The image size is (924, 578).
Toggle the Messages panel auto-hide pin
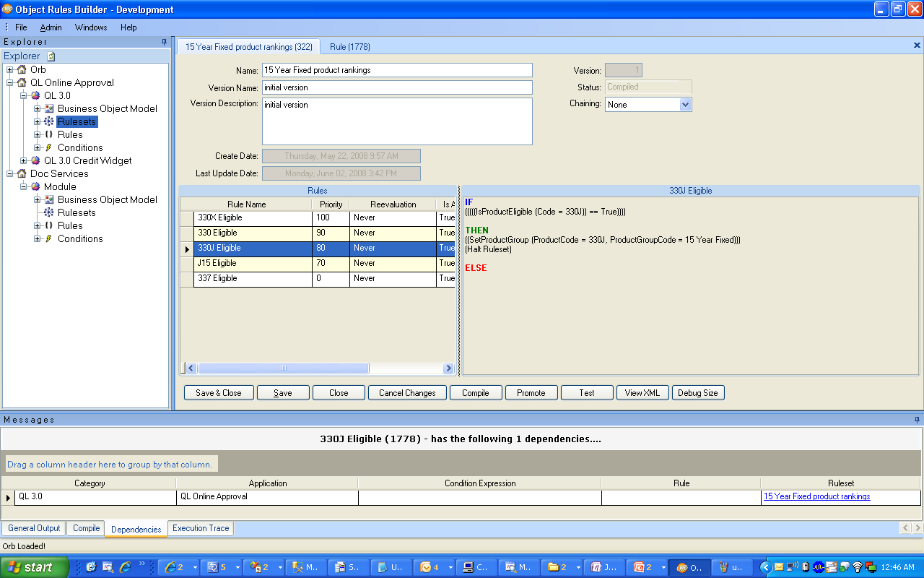pyautogui.click(x=917, y=420)
